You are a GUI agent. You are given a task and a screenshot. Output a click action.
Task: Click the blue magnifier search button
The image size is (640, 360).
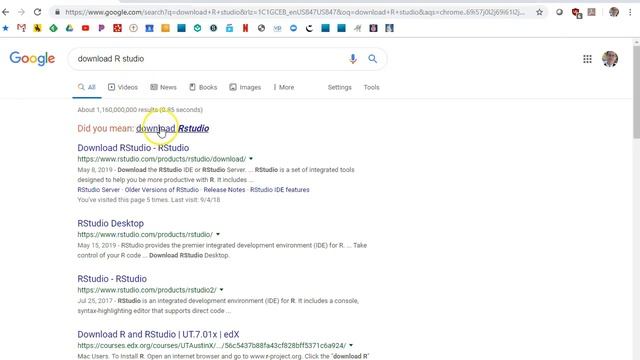point(372,59)
